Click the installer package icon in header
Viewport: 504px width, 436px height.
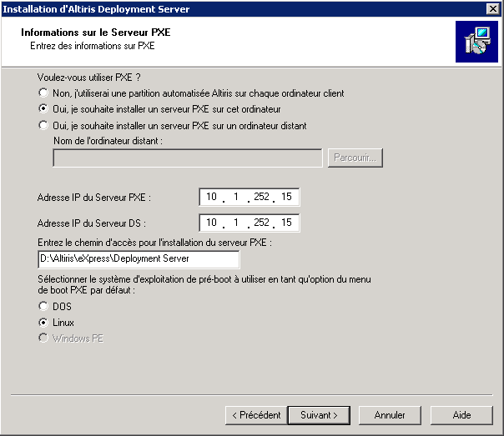[476, 42]
